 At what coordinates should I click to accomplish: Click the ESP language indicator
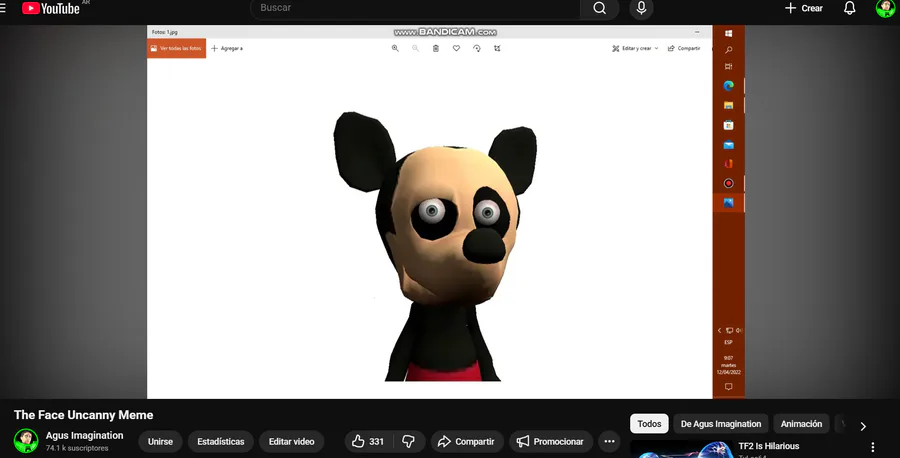pyautogui.click(x=728, y=342)
